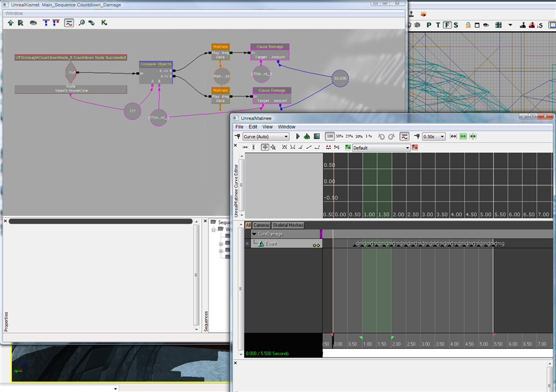Open the Window menu in UnrealKismet
The image size is (556, 392).
click(14, 13)
